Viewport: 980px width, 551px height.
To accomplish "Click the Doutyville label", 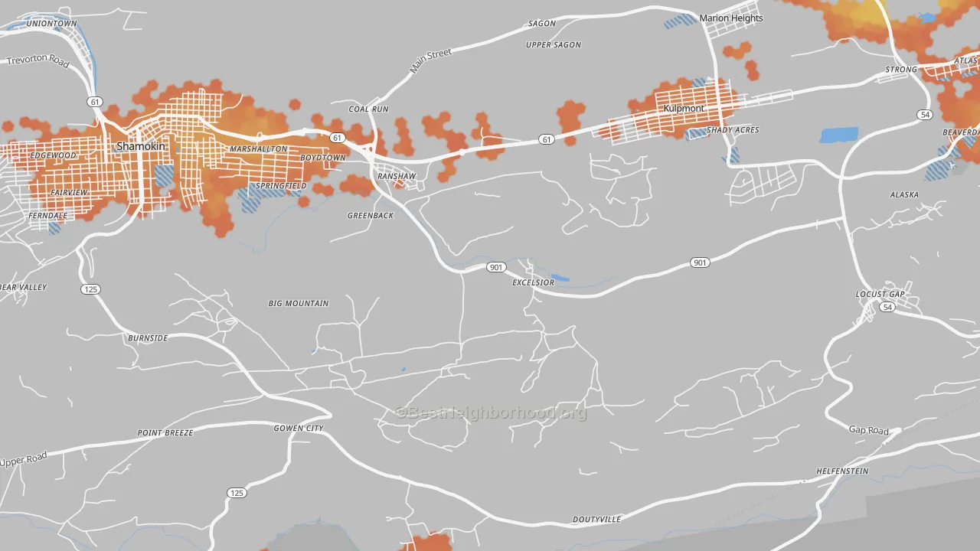I will point(597,520).
